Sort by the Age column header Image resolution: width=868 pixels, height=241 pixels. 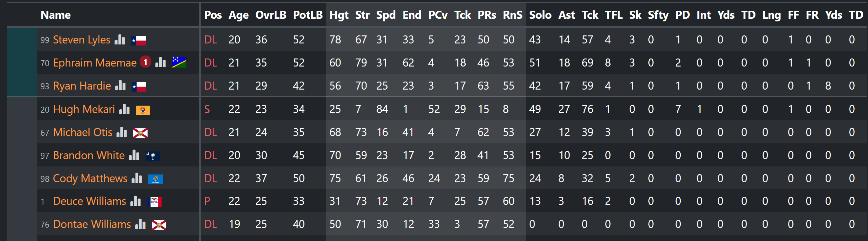click(x=239, y=15)
